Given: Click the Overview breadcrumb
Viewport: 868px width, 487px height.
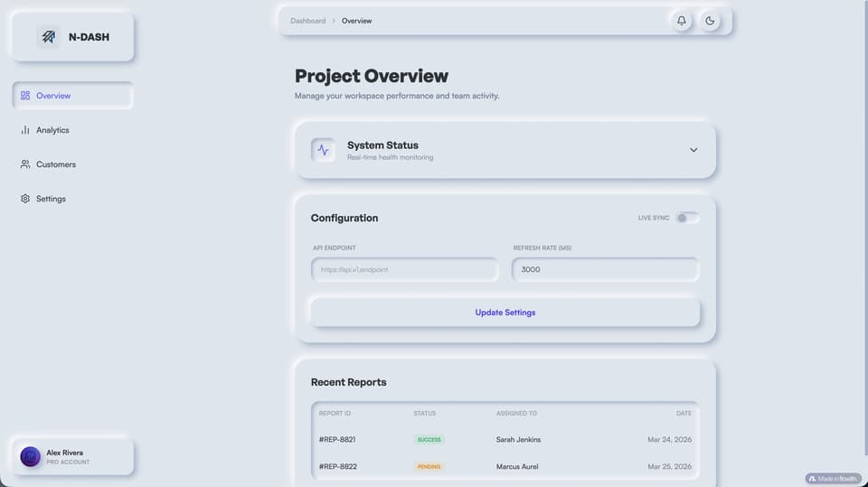Looking at the screenshot, I should click(356, 21).
